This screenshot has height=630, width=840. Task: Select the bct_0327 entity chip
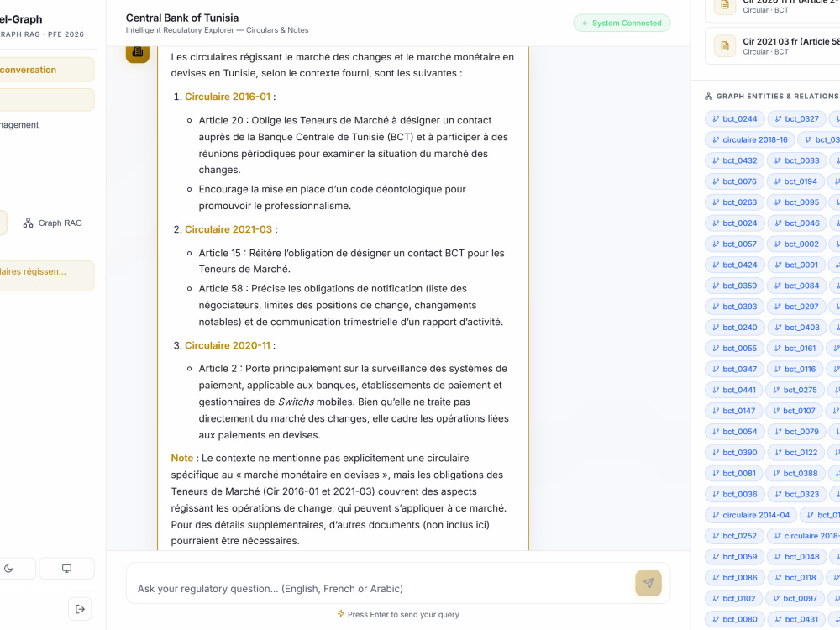[796, 119]
